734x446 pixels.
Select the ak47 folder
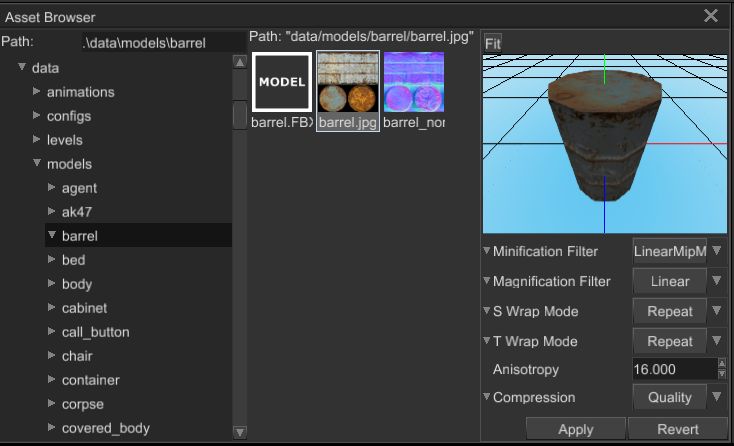tap(77, 212)
